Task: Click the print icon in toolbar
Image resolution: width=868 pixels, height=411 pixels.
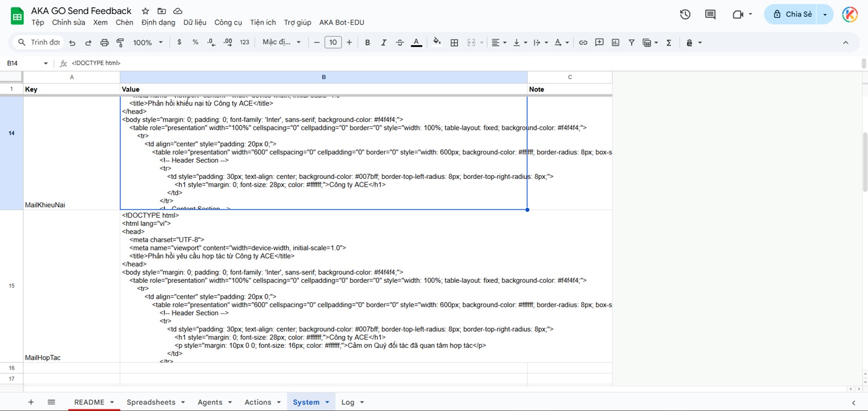Action: [105, 42]
